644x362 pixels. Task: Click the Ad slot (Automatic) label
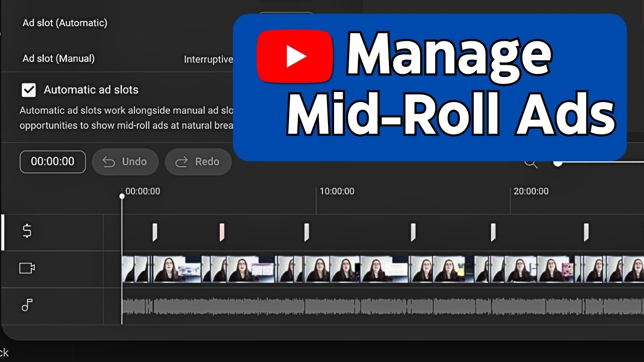[x=65, y=23]
